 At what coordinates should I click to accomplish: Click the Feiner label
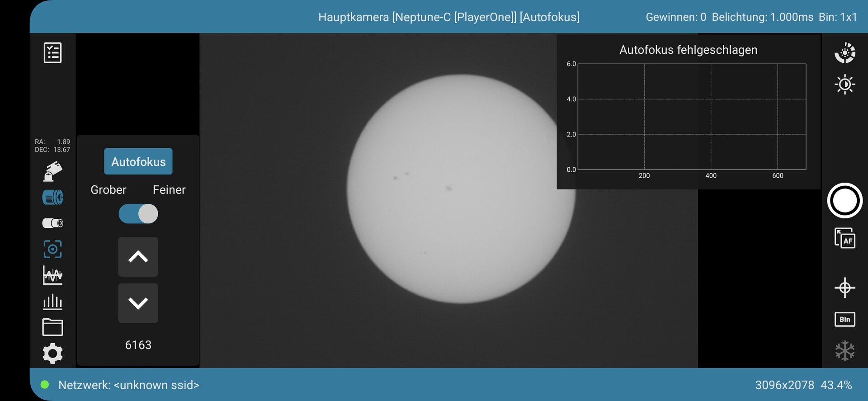click(169, 190)
